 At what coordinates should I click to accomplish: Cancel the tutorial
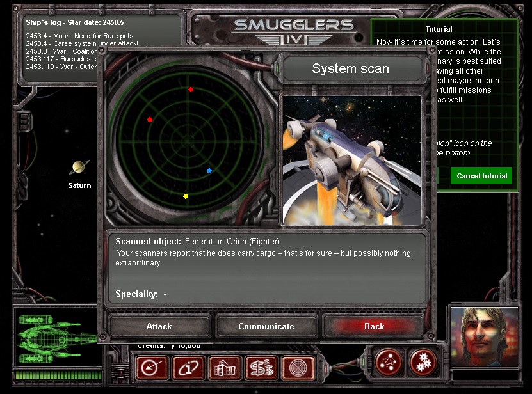pos(481,176)
